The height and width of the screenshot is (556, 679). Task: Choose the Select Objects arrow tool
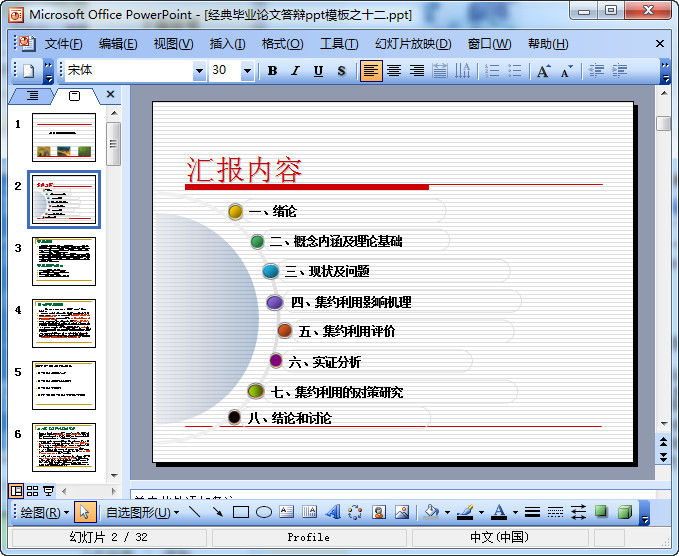84,512
